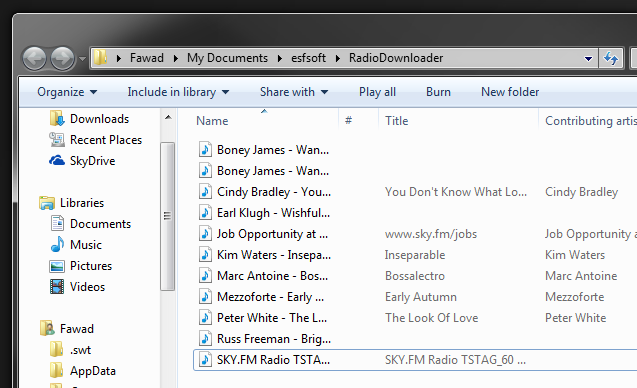
Task: Click audio file icon of Mezzoforte
Action: pos(205,297)
